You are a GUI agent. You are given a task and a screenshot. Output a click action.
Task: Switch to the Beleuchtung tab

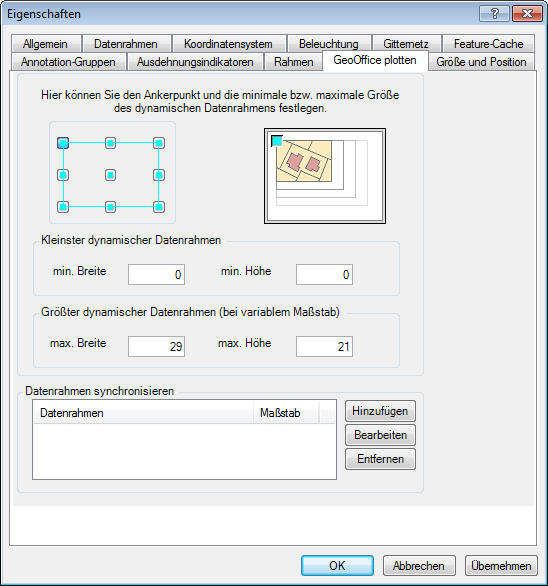pos(329,44)
